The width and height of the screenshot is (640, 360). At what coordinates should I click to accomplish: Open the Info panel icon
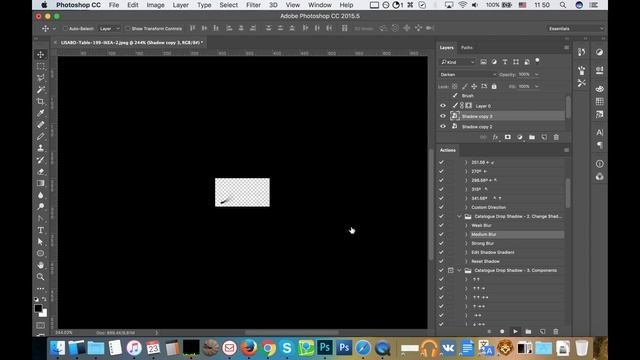tap(599, 164)
